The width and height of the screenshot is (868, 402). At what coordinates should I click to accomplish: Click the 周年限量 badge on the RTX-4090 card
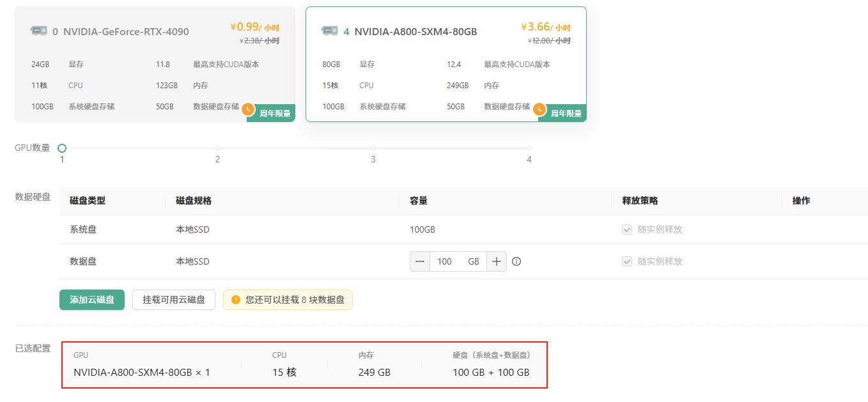coord(271,113)
